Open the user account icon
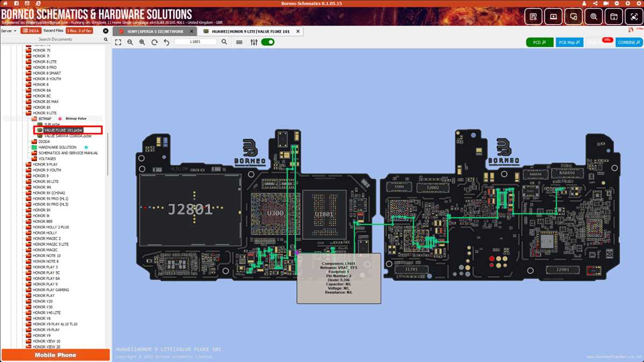 pos(584,3)
